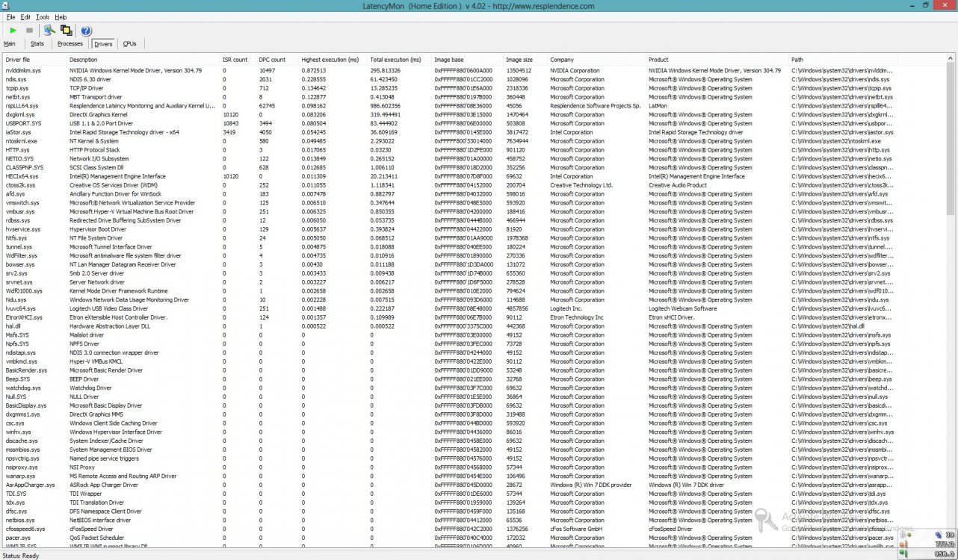Select the Drivers tab
The image size is (958, 560).
click(103, 44)
